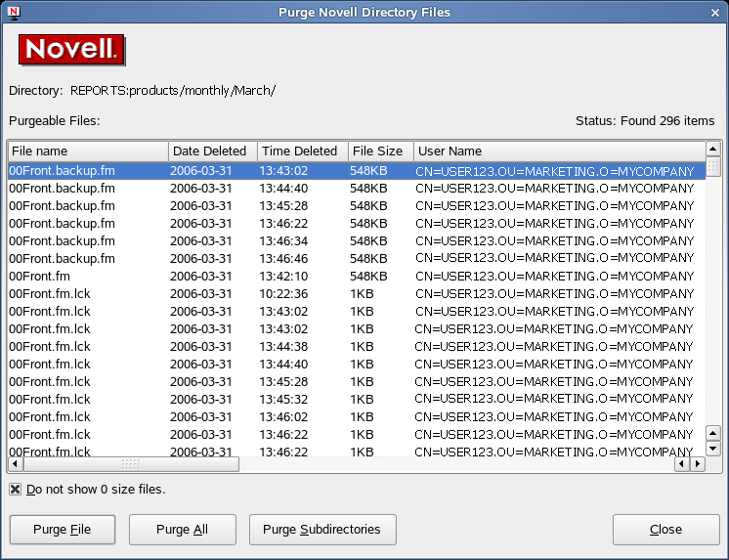Screen dimensions: 729x560
Task: Click the Purge Subdirectories button
Action: click(x=322, y=530)
